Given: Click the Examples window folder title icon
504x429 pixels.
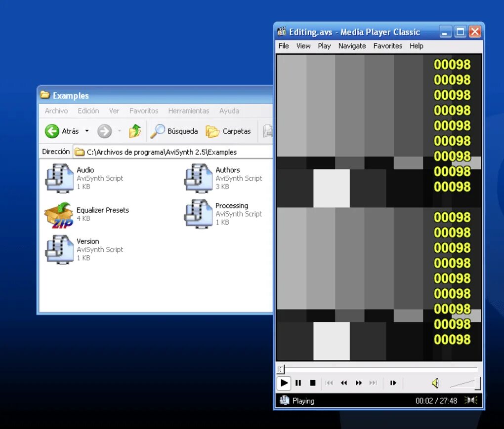Looking at the screenshot, I should click(x=45, y=95).
